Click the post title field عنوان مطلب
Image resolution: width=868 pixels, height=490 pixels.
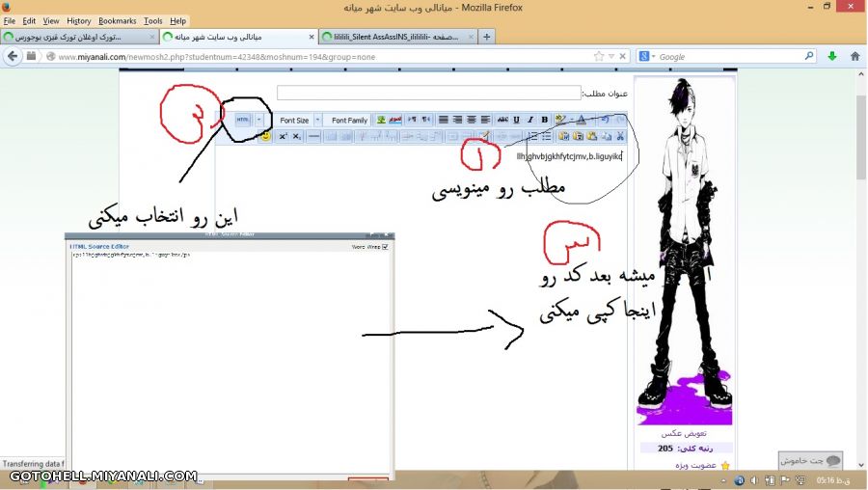pyautogui.click(x=429, y=93)
